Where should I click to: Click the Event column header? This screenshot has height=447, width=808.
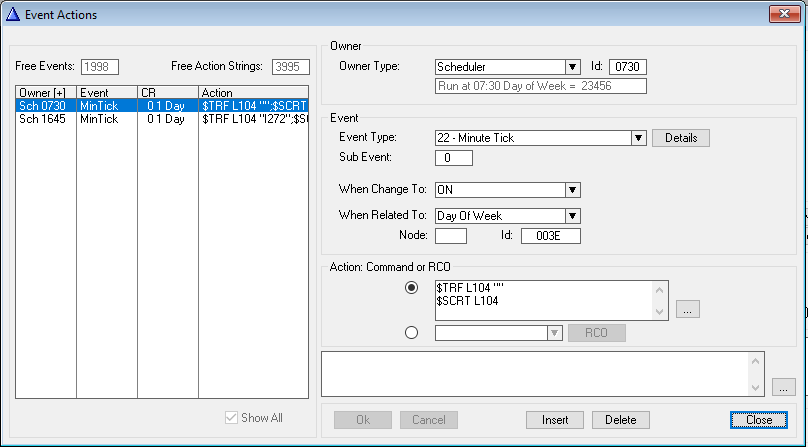click(107, 93)
